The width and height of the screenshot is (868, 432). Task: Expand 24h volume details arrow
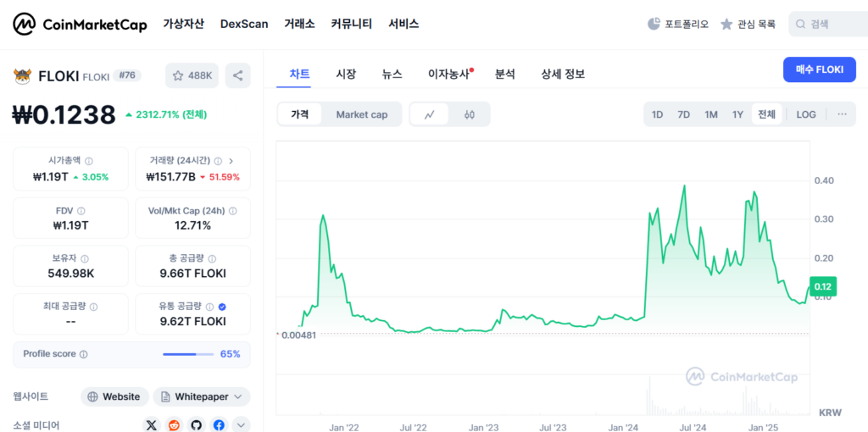point(231,161)
